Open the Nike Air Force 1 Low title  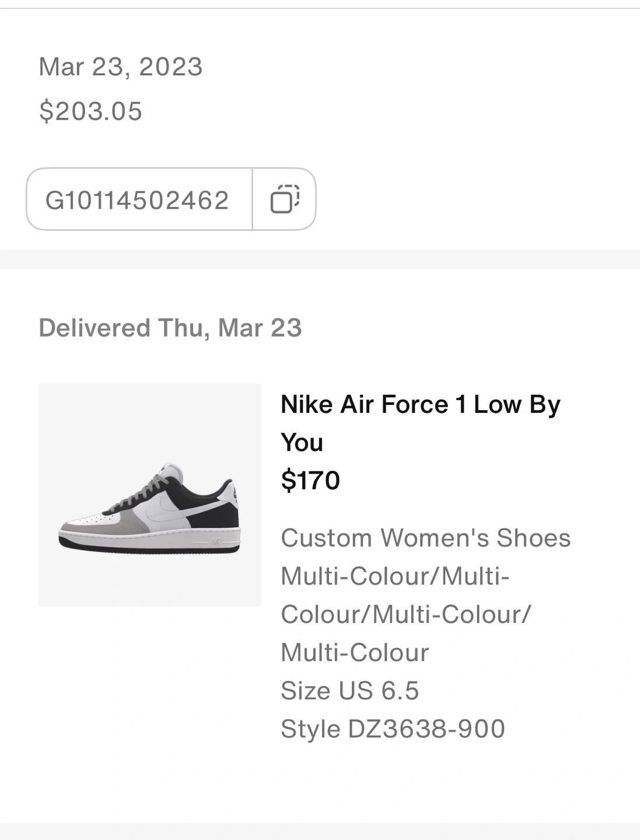pyautogui.click(x=420, y=404)
